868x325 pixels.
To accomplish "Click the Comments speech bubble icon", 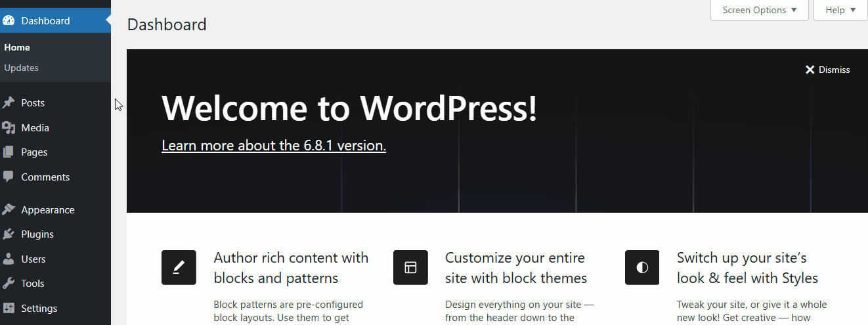I will [x=8, y=177].
